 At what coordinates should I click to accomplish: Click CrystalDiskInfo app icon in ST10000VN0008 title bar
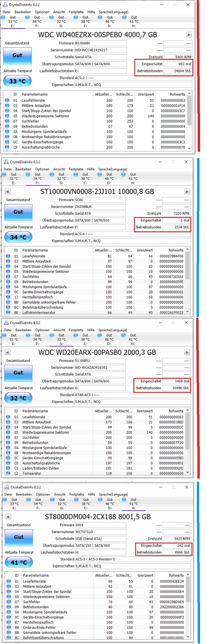6,162
